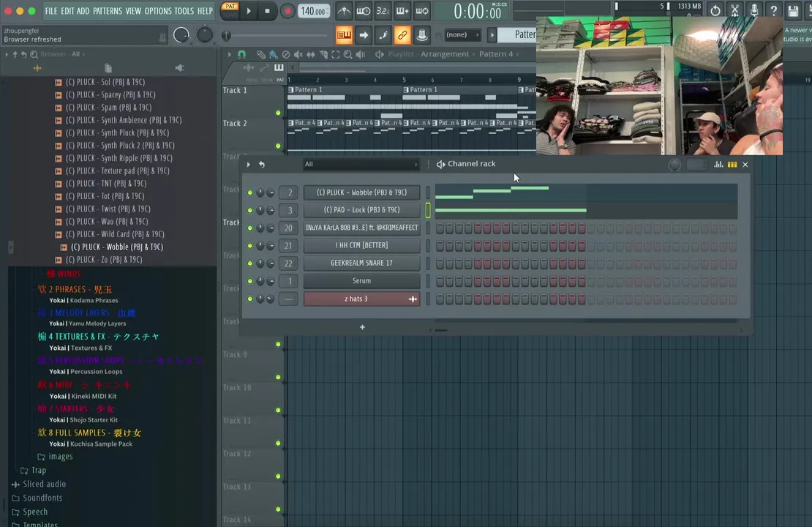The height and width of the screenshot is (527, 812).
Task: Open the EDIT menu
Action: (x=67, y=11)
